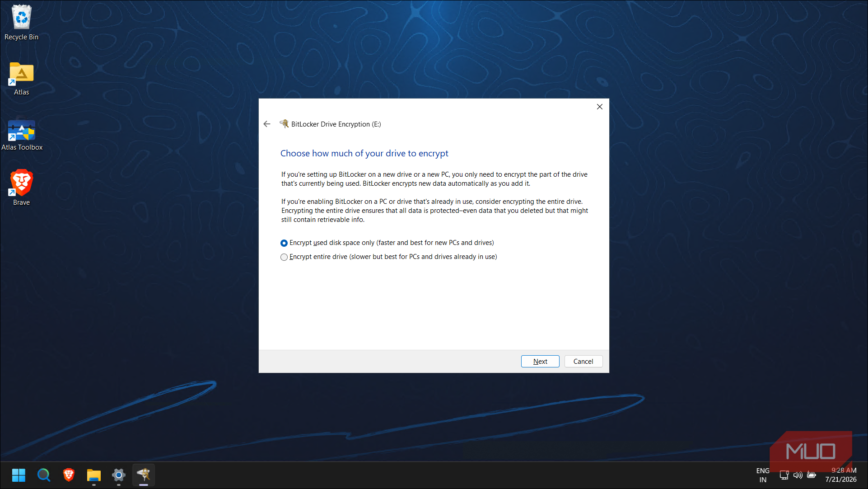Click the BitLocker taskbar icon
The image size is (868, 489).
[x=144, y=475]
